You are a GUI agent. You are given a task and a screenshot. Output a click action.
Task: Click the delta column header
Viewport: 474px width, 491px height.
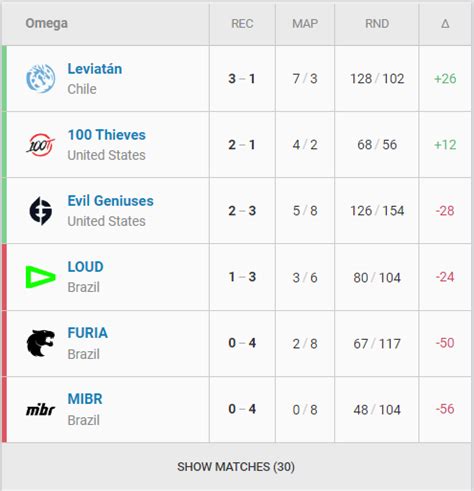click(x=445, y=24)
